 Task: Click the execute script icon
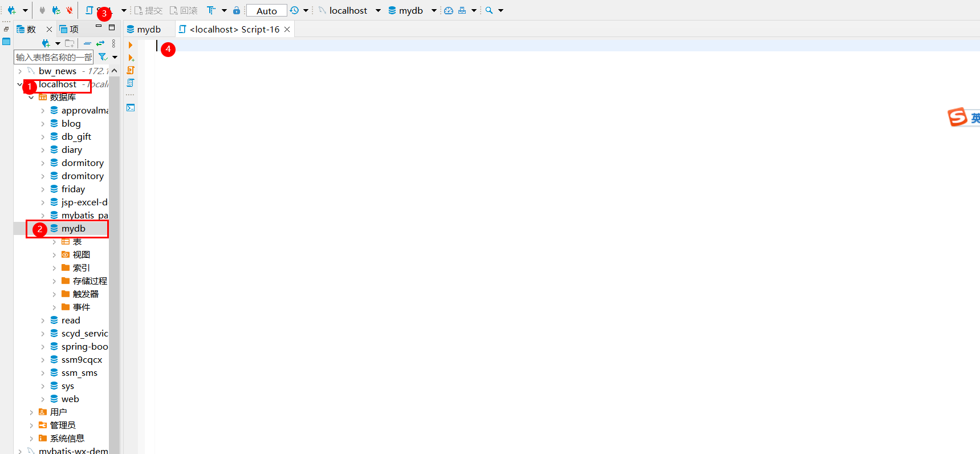[x=131, y=70]
